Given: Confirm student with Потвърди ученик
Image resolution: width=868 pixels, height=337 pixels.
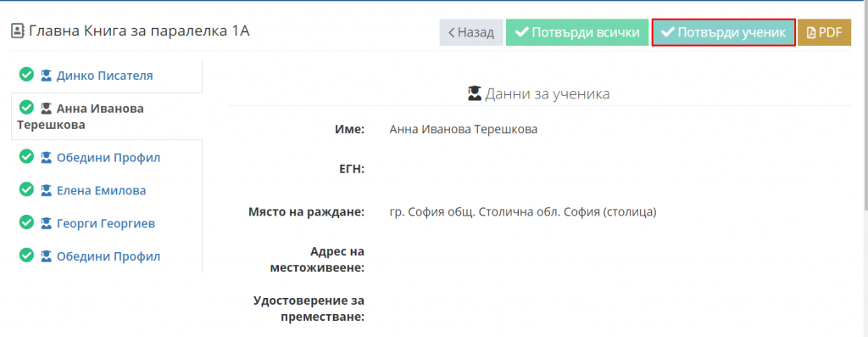Looking at the screenshot, I should [724, 33].
